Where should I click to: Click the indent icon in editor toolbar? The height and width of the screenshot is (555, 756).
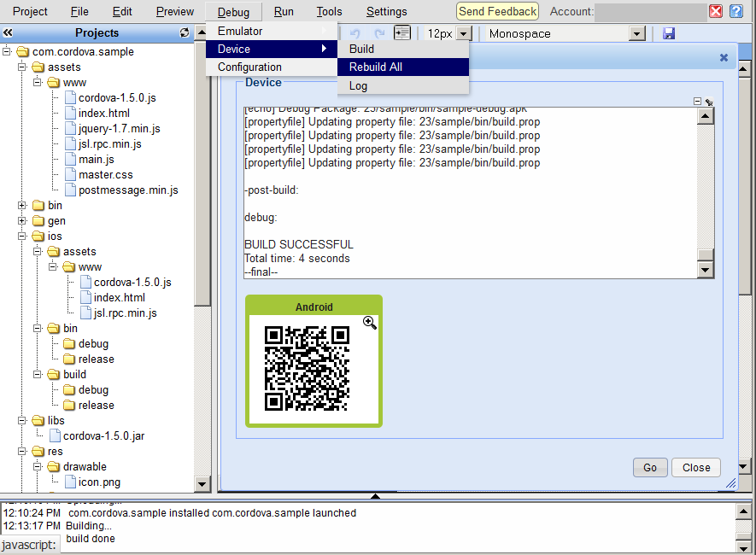point(401,32)
